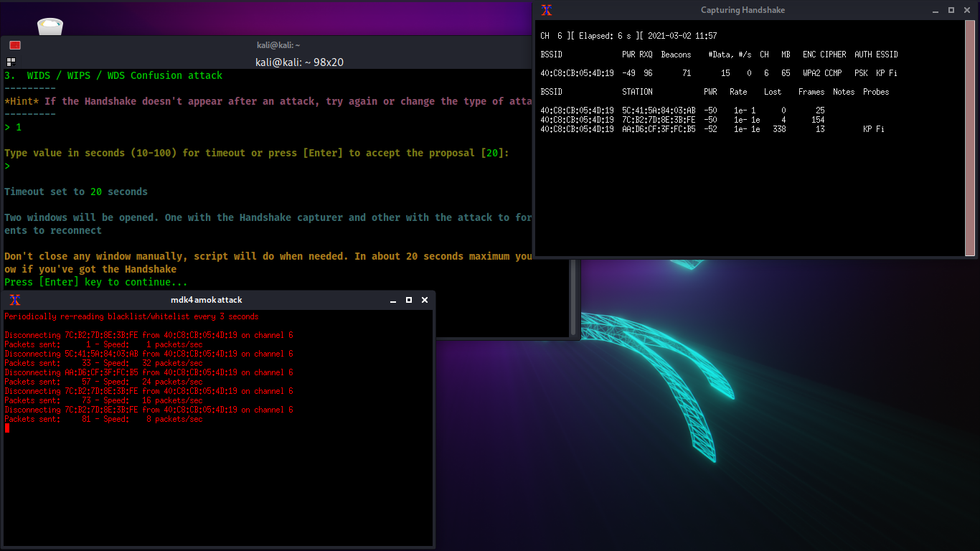Click station address 7C:B2:7D:8E:3B:FE in Capturing Handshake
The height and width of the screenshot is (551, 980).
659,120
